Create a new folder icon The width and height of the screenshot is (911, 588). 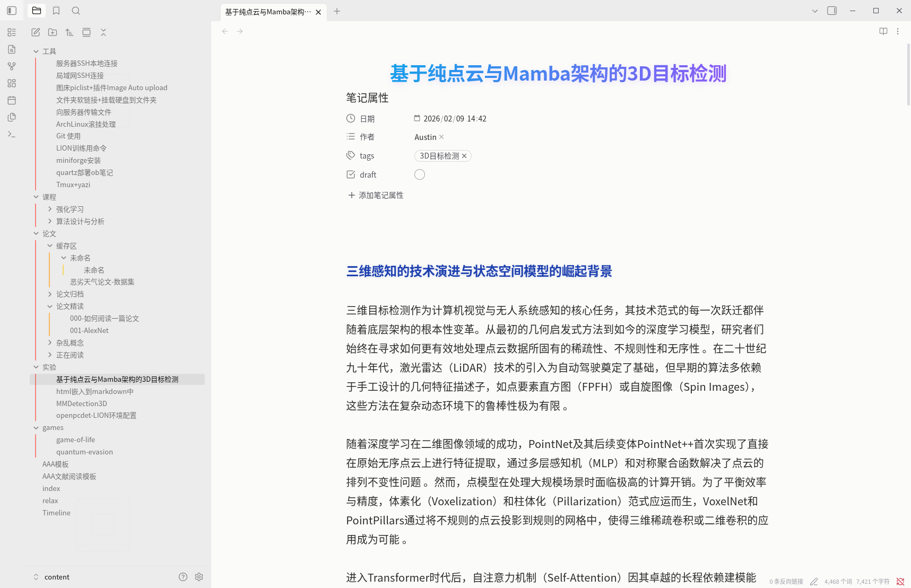tap(53, 32)
